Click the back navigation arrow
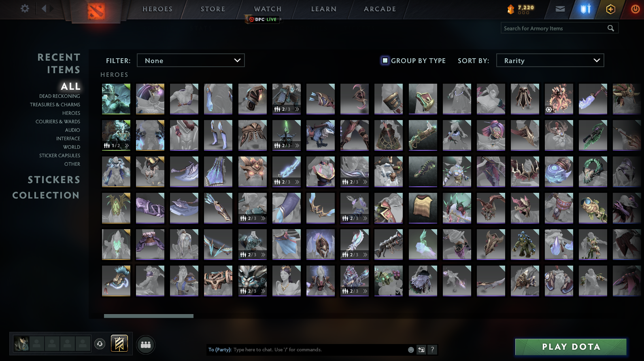 click(x=44, y=8)
